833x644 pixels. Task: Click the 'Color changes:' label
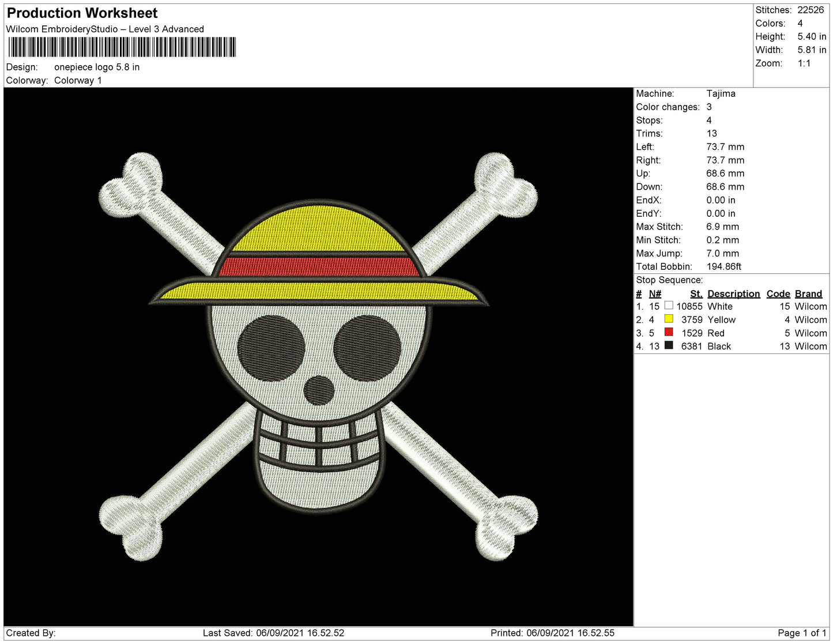click(x=668, y=107)
